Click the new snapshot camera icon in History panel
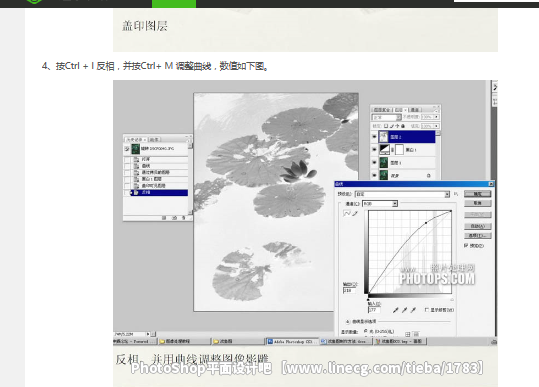Image resolution: width=539 pixels, height=387 pixels. (174, 218)
